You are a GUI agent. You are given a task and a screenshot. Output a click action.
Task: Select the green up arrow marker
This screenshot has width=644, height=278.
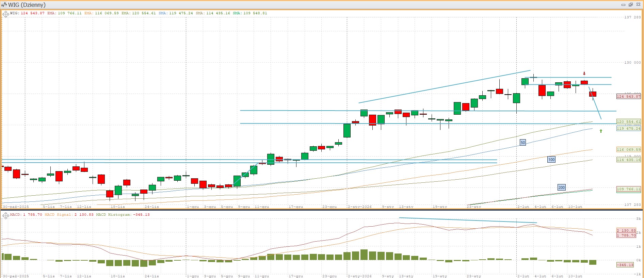[x=601, y=131]
